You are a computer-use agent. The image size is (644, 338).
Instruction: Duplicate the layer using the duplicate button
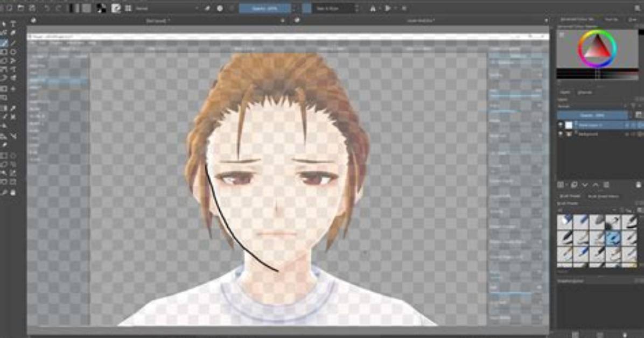point(574,185)
